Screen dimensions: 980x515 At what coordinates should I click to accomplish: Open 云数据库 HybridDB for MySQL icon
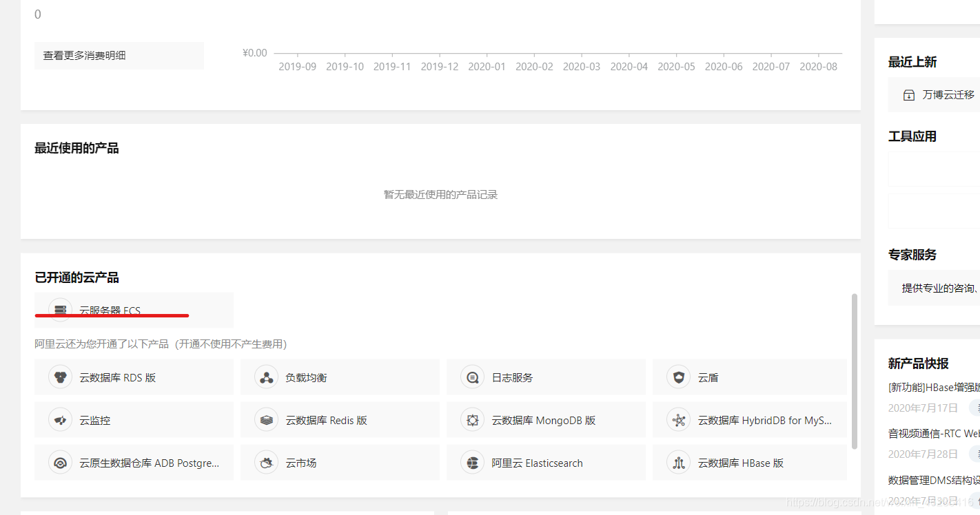click(x=678, y=420)
